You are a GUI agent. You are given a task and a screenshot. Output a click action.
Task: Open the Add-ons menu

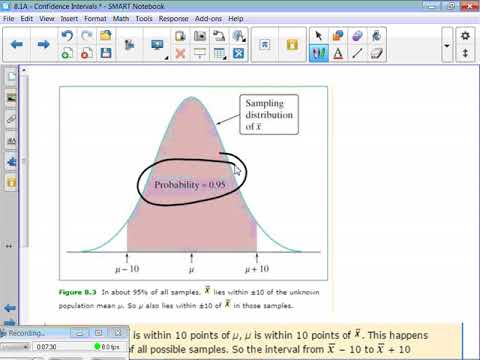[x=208, y=19]
